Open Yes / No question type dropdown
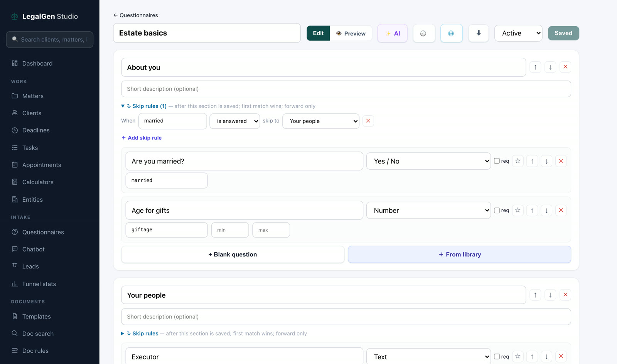 428,161
